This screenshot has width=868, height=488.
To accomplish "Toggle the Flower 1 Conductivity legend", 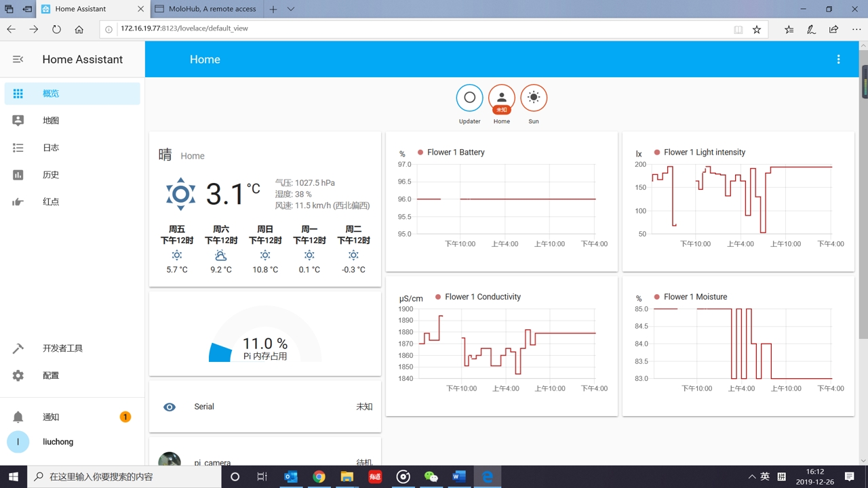I will (478, 297).
